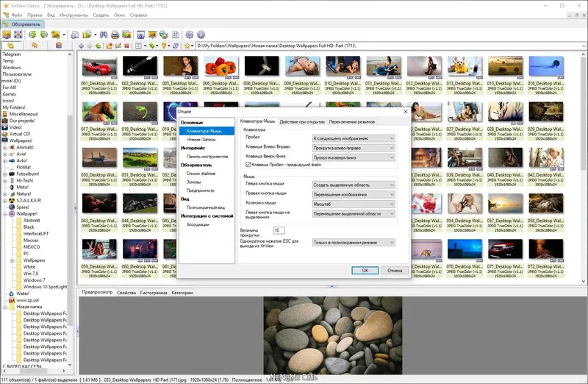Open the 'Колёсико мыши' dropdown
Viewport: 588px width, 384px height.
click(x=354, y=205)
